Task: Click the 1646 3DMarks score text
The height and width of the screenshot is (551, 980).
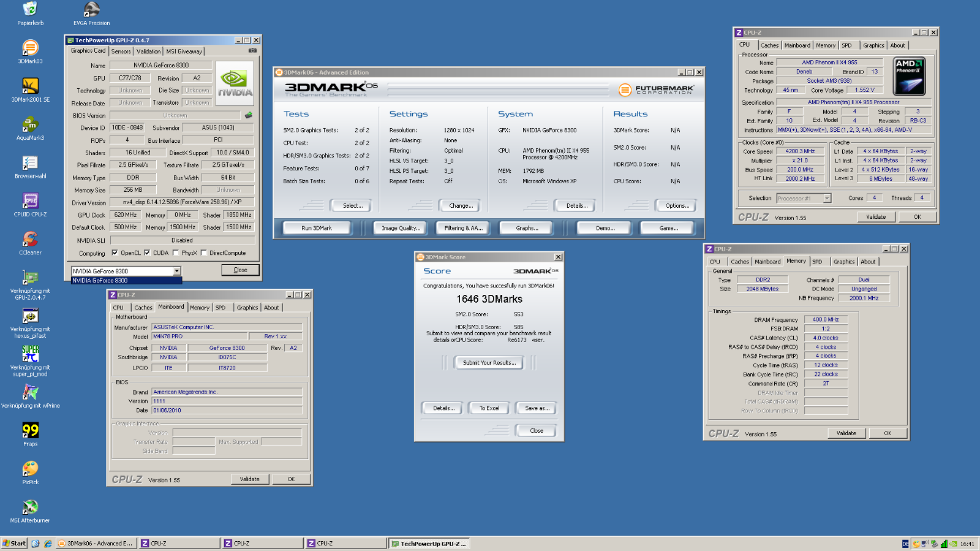Action: pyautogui.click(x=489, y=299)
